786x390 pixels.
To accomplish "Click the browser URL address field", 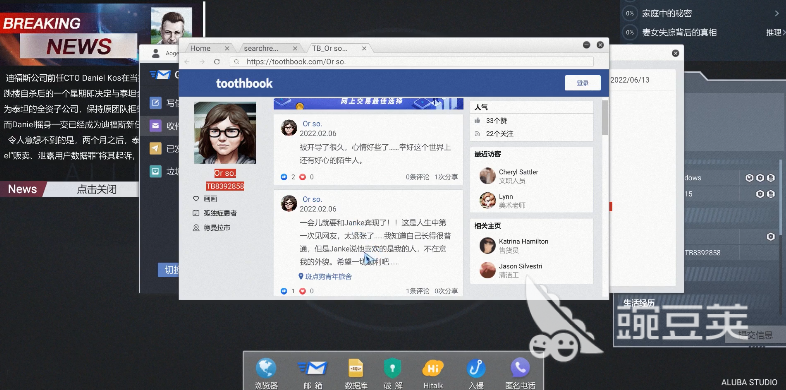I will pyautogui.click(x=411, y=62).
